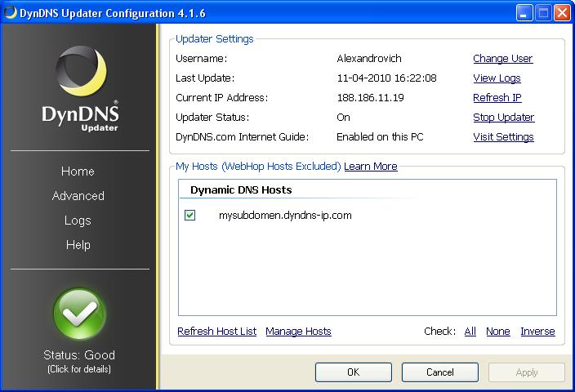Screen dimensions: 575x392
Task: Uncheck the mysubdomen.dyndns-ip.com host checkbox
Action: pos(190,216)
